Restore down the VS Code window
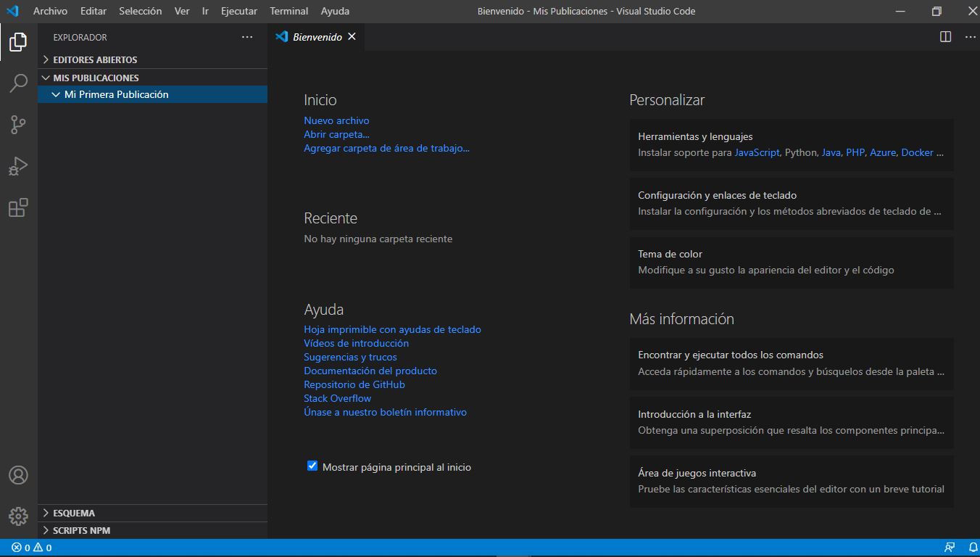 [937, 11]
